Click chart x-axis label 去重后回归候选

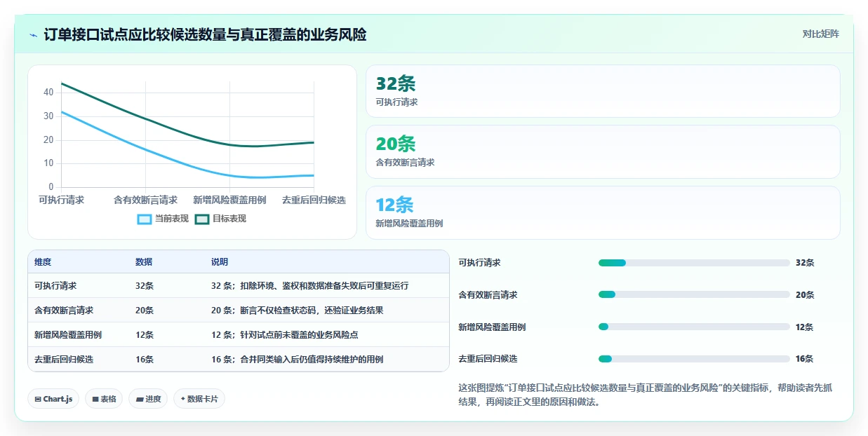pos(314,200)
